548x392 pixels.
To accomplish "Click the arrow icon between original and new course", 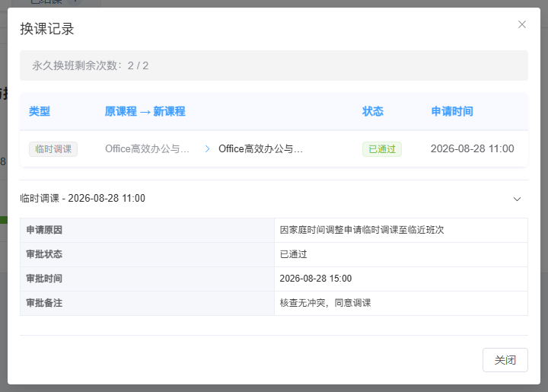I will click(207, 149).
